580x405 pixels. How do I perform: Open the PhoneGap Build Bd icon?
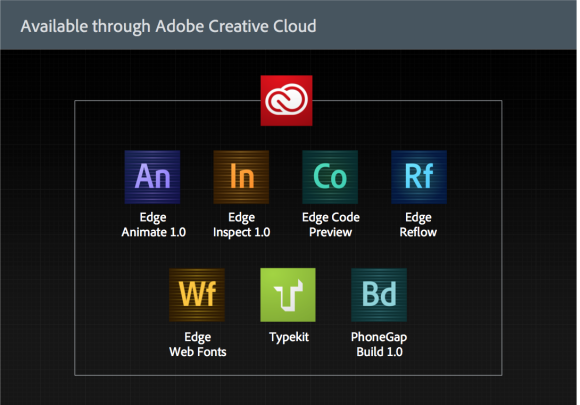pos(379,295)
